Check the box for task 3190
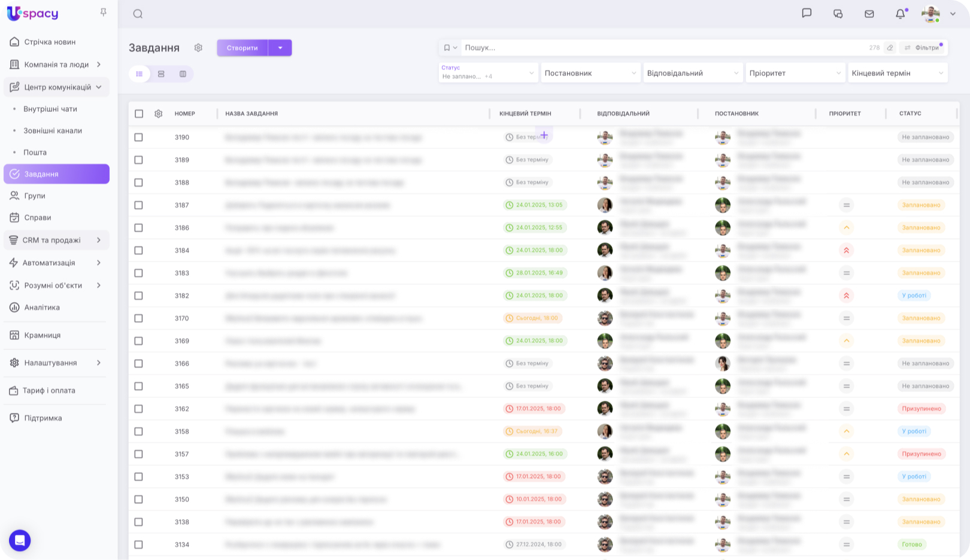The height and width of the screenshot is (560, 970). [x=138, y=137]
